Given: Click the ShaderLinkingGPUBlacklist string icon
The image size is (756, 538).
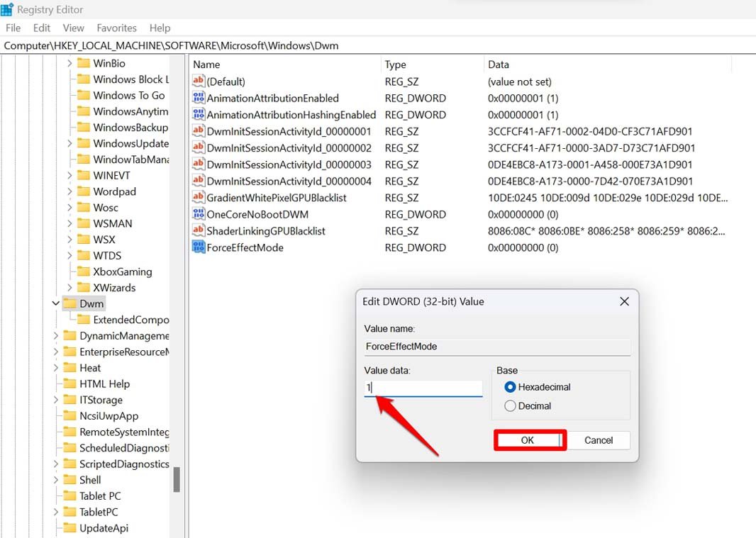Looking at the screenshot, I should point(199,230).
